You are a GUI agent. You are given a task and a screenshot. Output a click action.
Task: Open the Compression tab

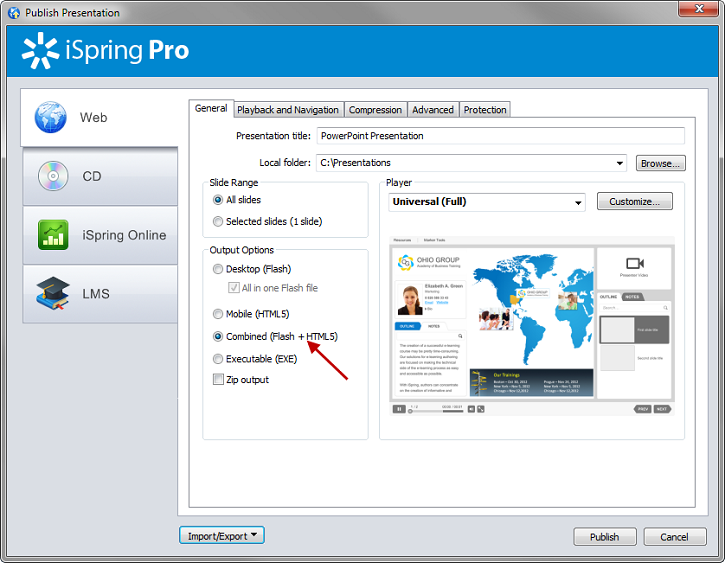coord(375,110)
